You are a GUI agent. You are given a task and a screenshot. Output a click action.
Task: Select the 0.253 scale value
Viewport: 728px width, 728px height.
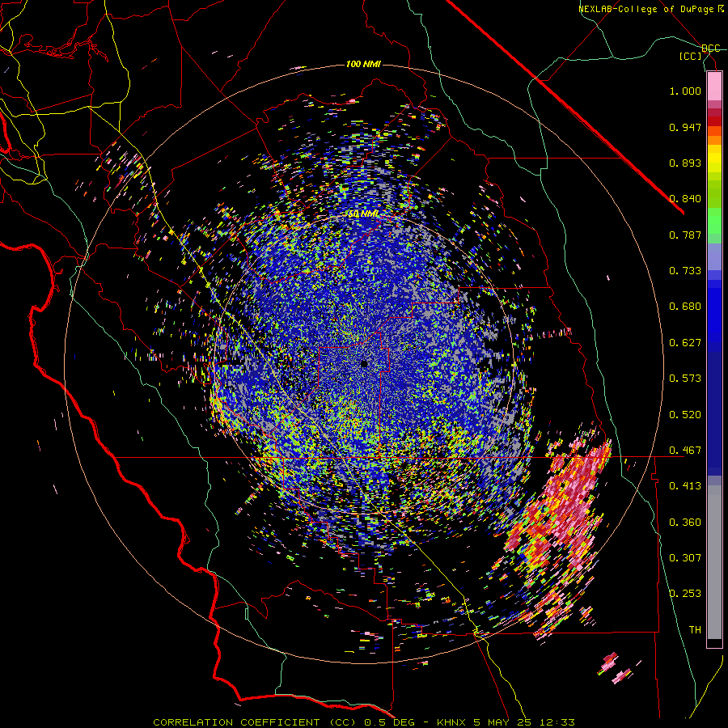point(685,594)
